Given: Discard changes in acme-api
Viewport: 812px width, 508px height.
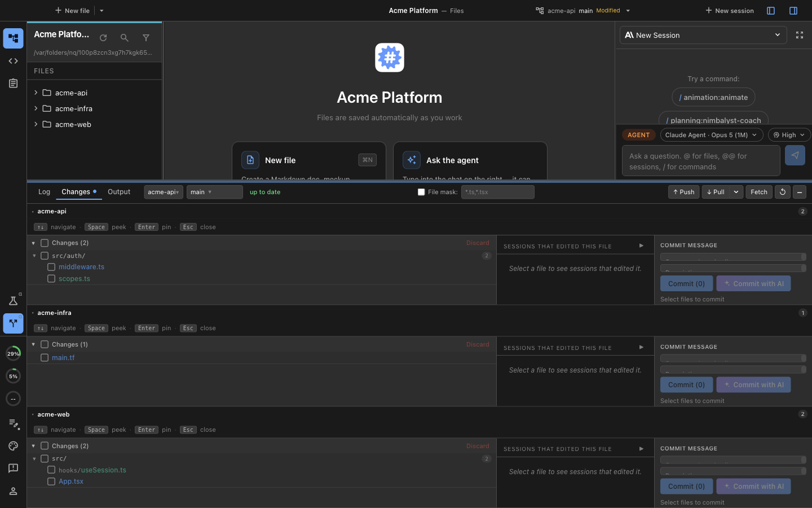Looking at the screenshot, I should tap(478, 243).
